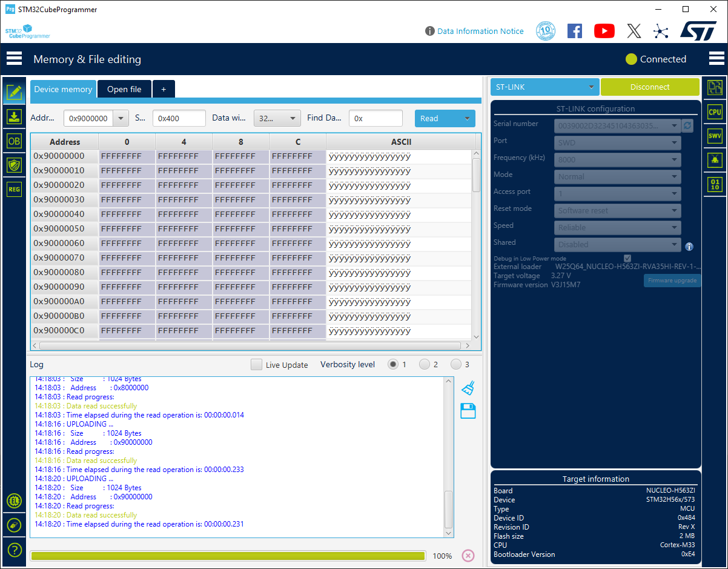Click the Disconnect button

tap(650, 87)
